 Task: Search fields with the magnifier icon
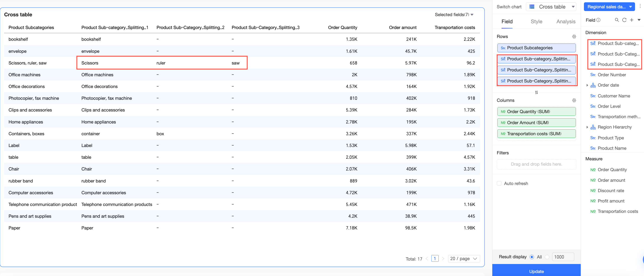pyautogui.click(x=617, y=20)
